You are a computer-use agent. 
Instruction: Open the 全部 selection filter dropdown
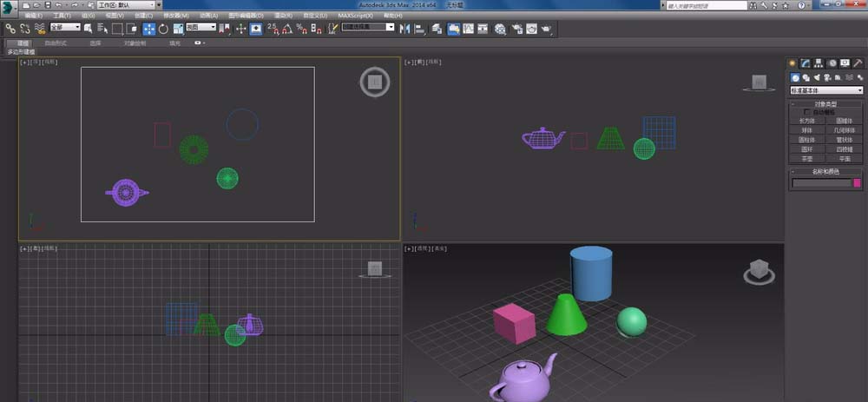coord(65,27)
